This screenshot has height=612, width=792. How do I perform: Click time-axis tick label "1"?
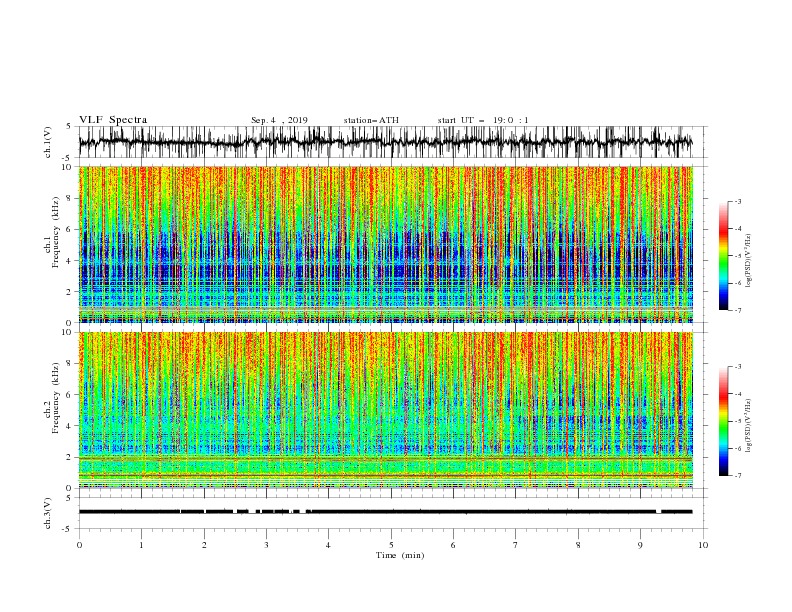[x=141, y=545]
